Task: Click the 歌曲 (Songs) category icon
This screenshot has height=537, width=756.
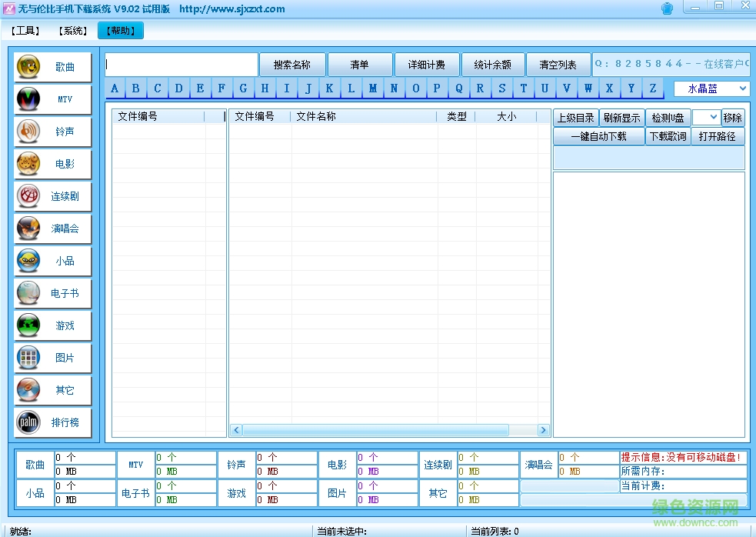Action: [x=28, y=68]
